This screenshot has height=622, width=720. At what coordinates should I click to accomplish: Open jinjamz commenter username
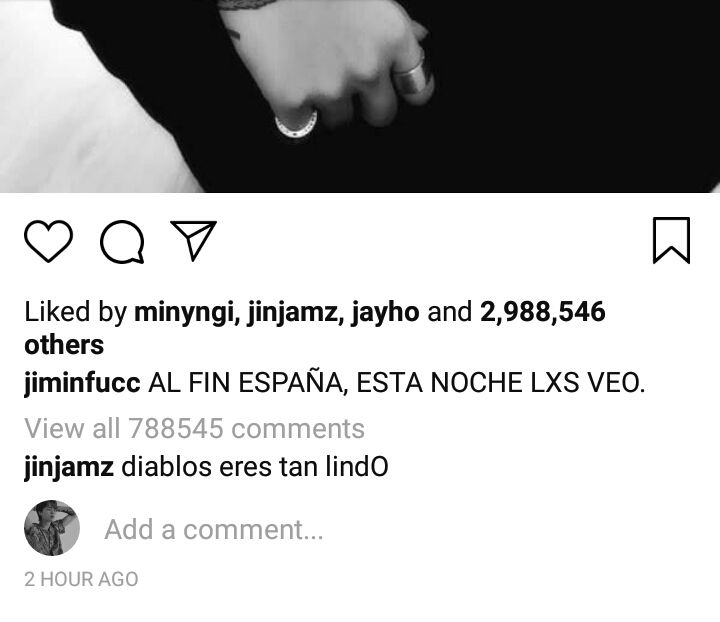point(69,467)
